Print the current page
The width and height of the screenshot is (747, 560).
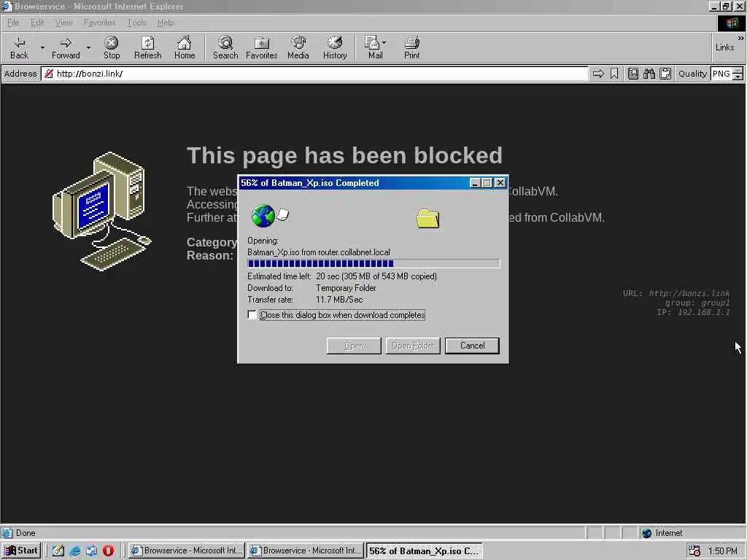411,47
